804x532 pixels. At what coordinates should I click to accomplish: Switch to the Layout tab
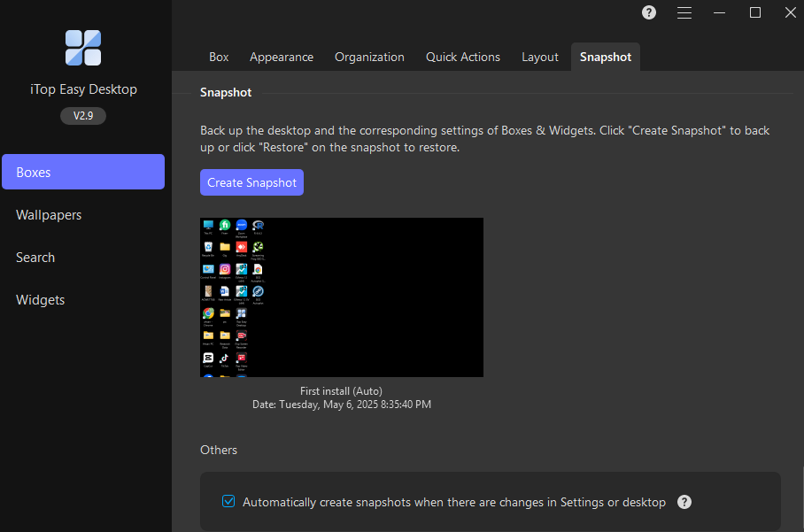(x=540, y=57)
